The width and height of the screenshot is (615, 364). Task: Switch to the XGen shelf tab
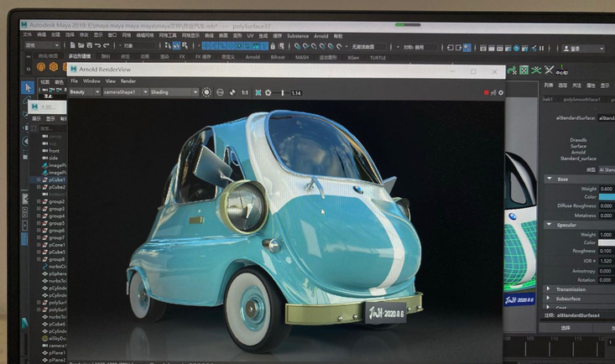point(353,58)
